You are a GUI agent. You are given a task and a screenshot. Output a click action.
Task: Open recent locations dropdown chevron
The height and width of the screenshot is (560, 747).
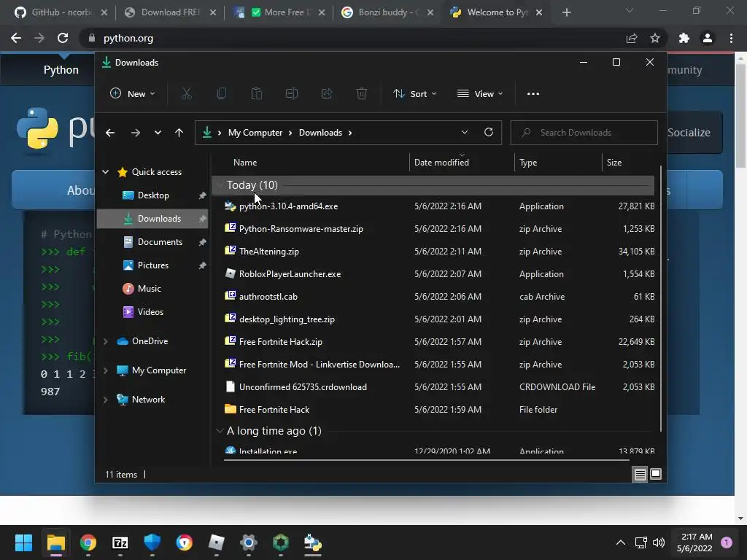[x=158, y=133]
